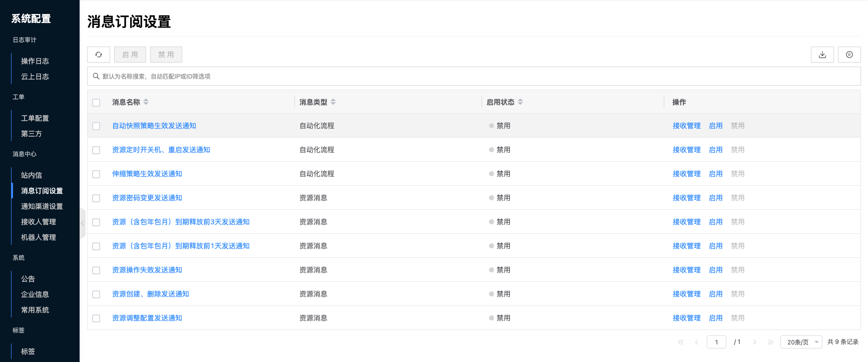This screenshot has height=362, width=868.
Task: Focus the name search input field
Action: (x=451, y=76)
